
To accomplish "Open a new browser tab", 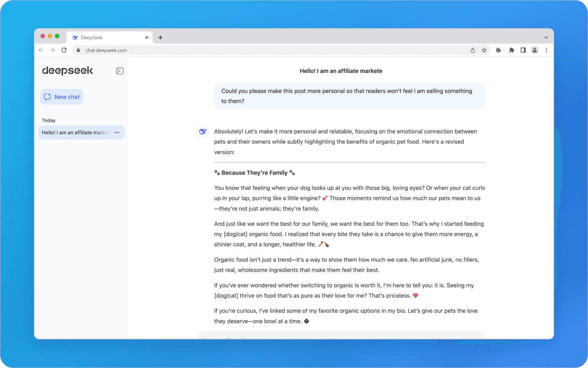I will pos(160,38).
